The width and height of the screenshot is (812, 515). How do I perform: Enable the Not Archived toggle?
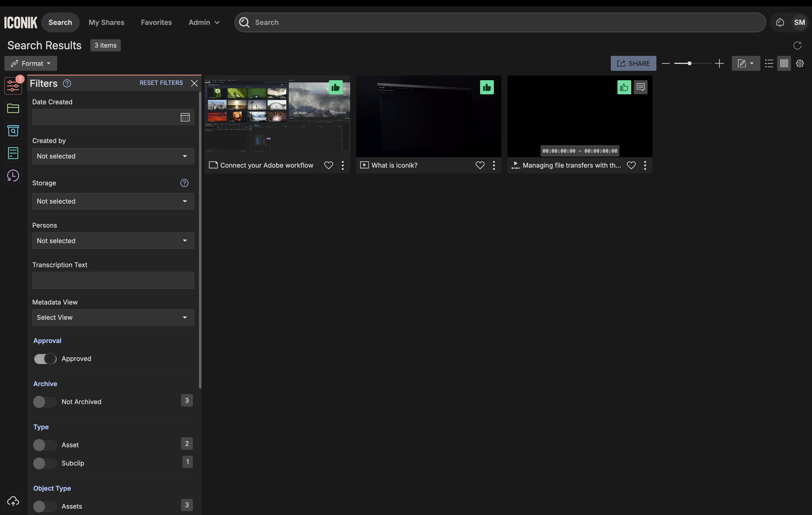(x=44, y=402)
